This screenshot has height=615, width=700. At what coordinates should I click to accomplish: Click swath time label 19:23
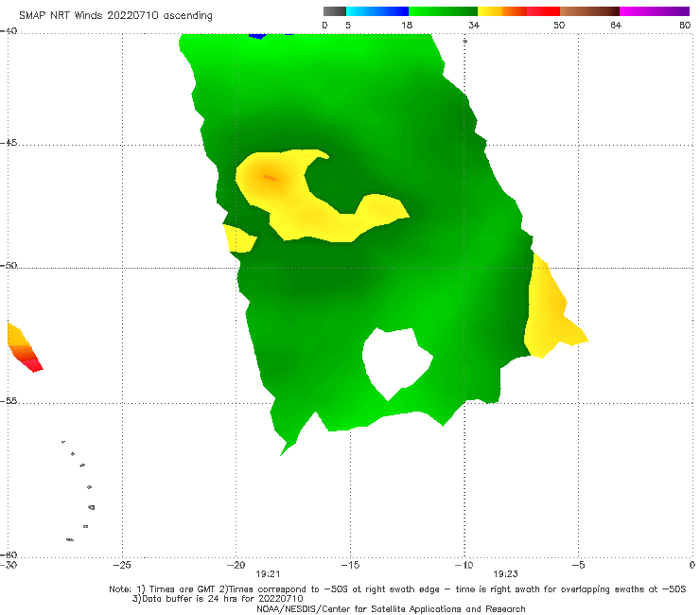coord(505,574)
